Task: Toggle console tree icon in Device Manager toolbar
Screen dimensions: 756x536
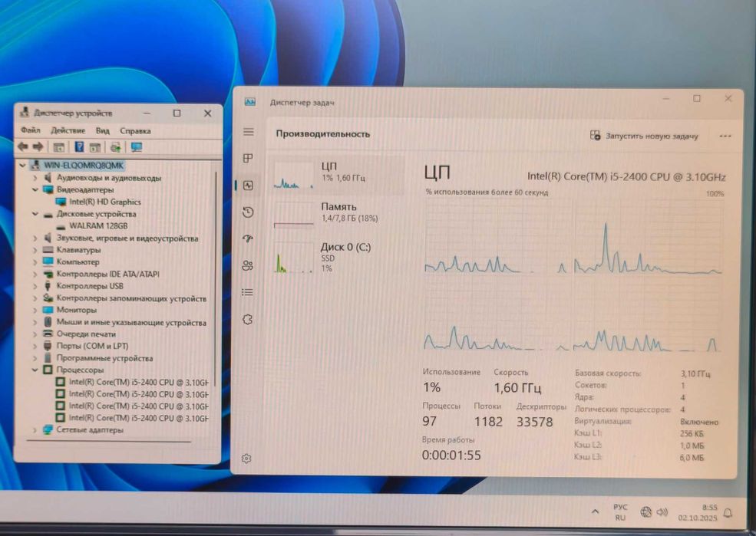Action: pos(59,147)
